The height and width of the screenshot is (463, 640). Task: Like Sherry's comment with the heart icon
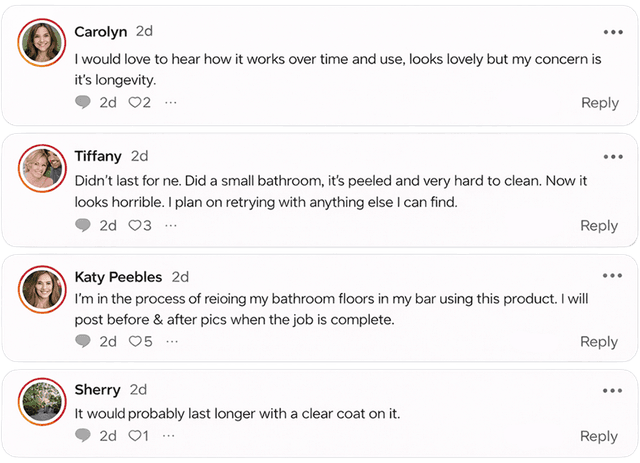134,435
